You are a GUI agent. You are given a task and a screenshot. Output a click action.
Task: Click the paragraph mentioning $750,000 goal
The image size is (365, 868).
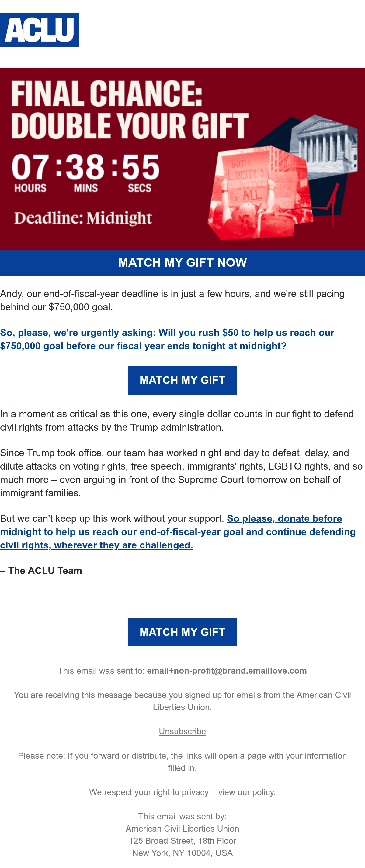point(172,301)
